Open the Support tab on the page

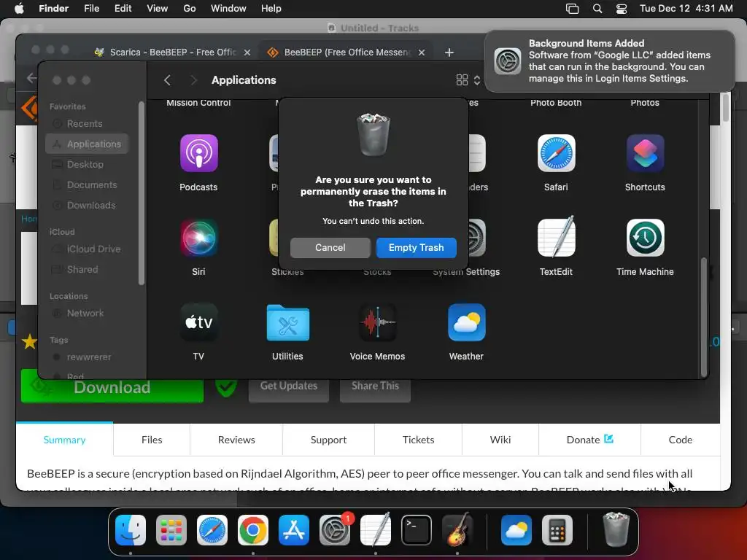coord(329,440)
